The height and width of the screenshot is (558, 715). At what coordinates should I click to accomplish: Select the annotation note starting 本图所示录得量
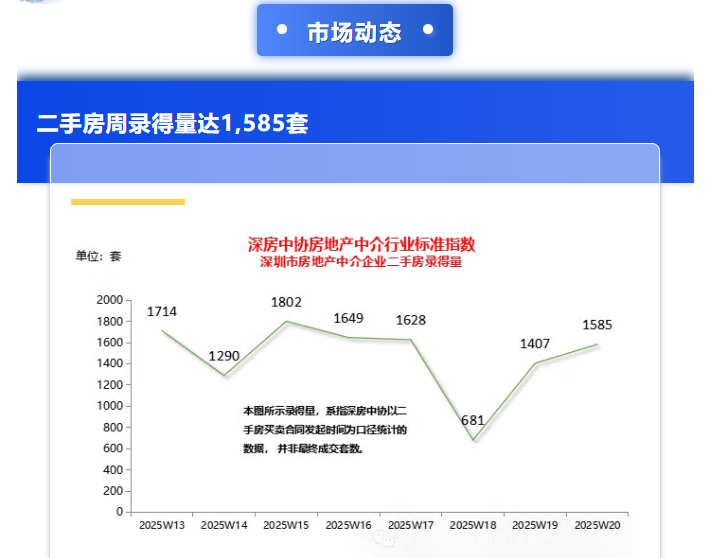(x=331, y=429)
